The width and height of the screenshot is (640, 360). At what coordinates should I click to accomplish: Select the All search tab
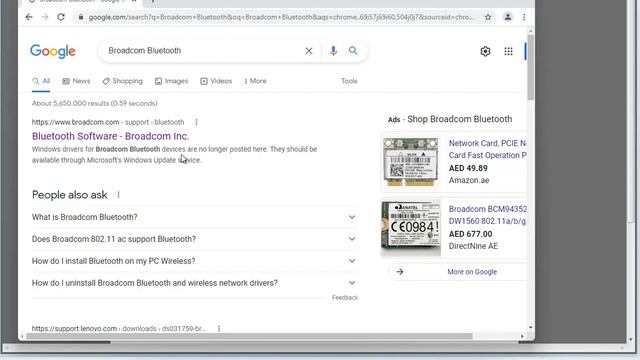pos(41,81)
